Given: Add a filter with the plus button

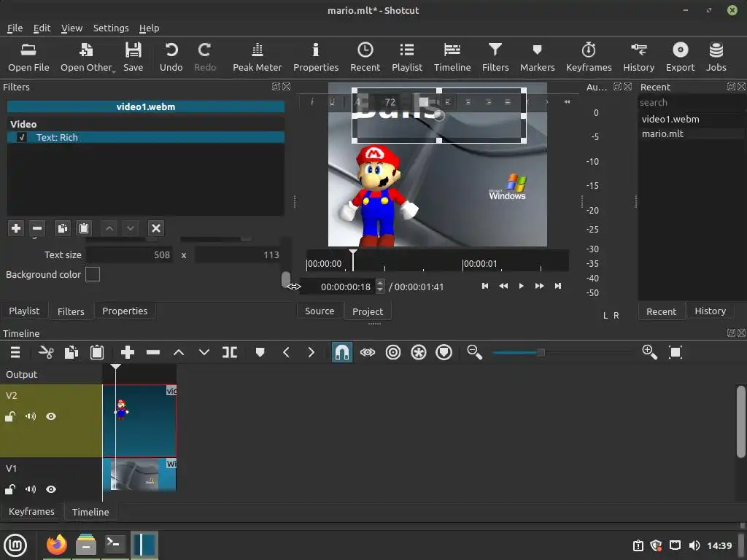Looking at the screenshot, I should pos(15,228).
